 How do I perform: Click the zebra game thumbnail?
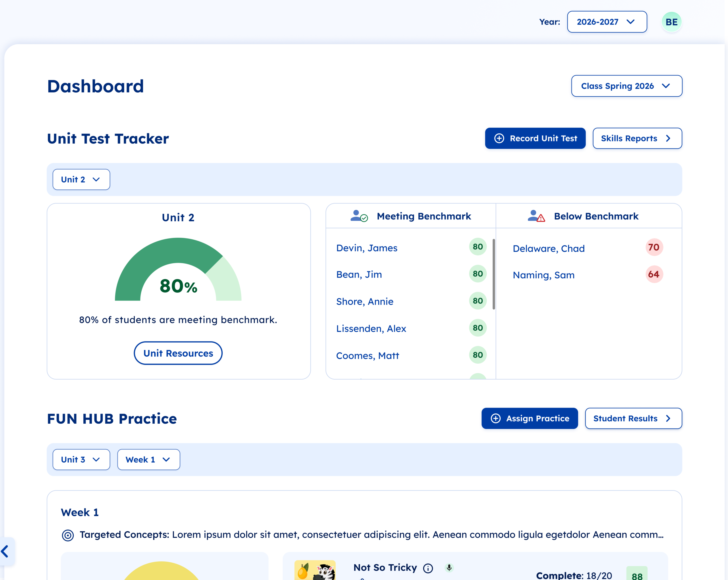(x=315, y=571)
